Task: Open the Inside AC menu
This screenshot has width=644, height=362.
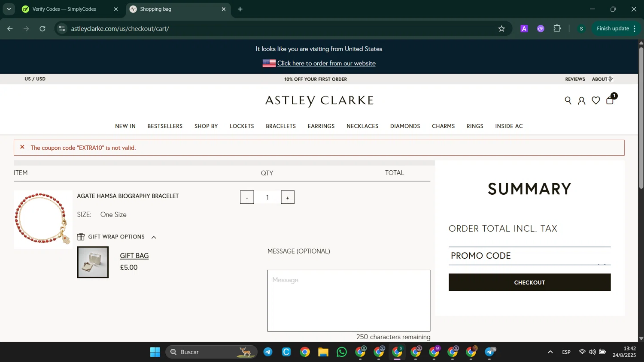Action: pos(509,126)
